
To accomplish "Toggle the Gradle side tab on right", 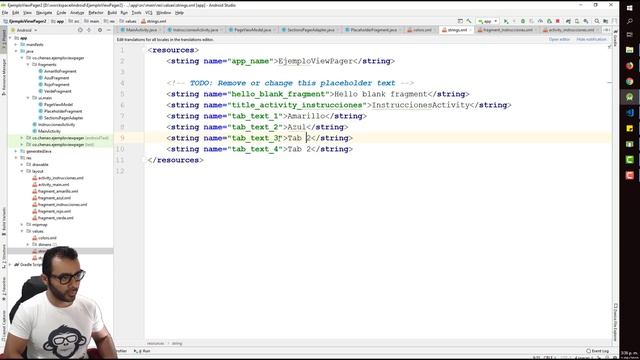I will click(x=615, y=38).
